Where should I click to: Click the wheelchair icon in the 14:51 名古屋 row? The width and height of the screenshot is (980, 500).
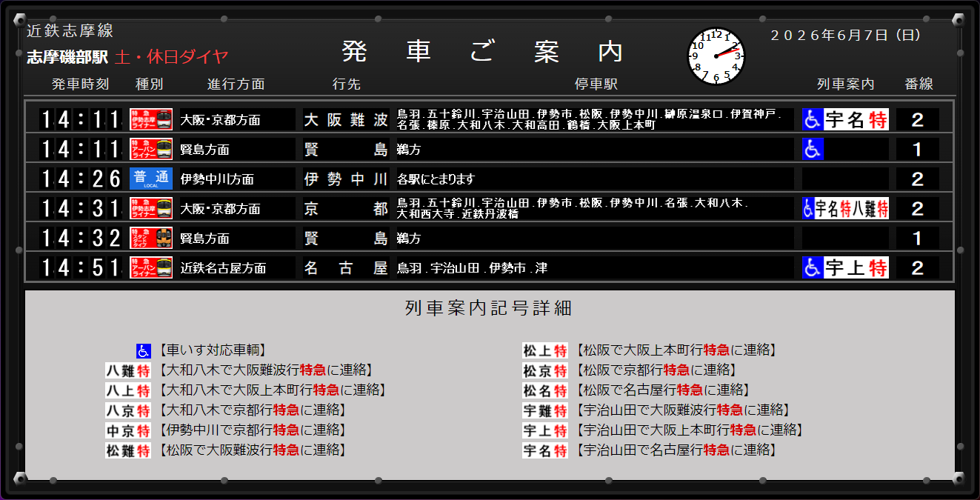click(x=813, y=267)
